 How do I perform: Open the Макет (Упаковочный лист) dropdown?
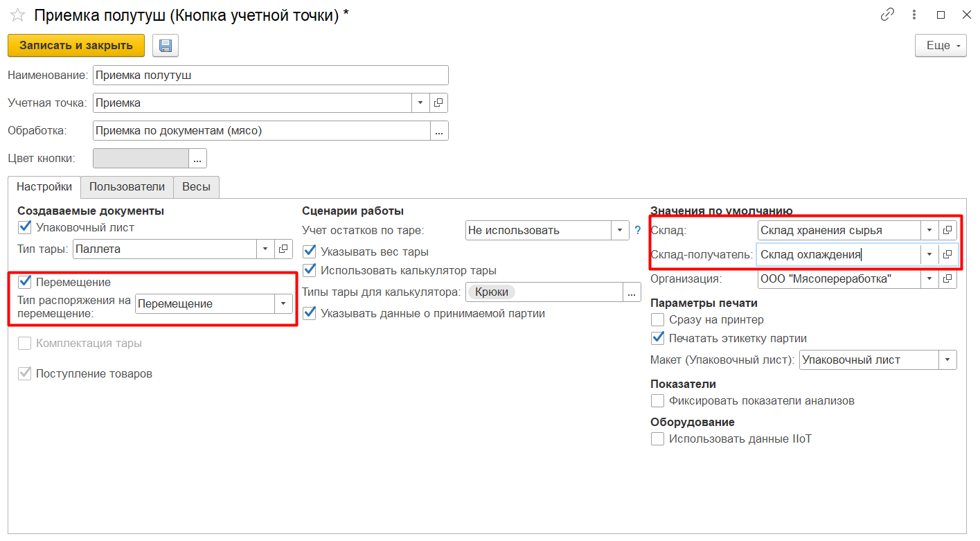tap(947, 360)
